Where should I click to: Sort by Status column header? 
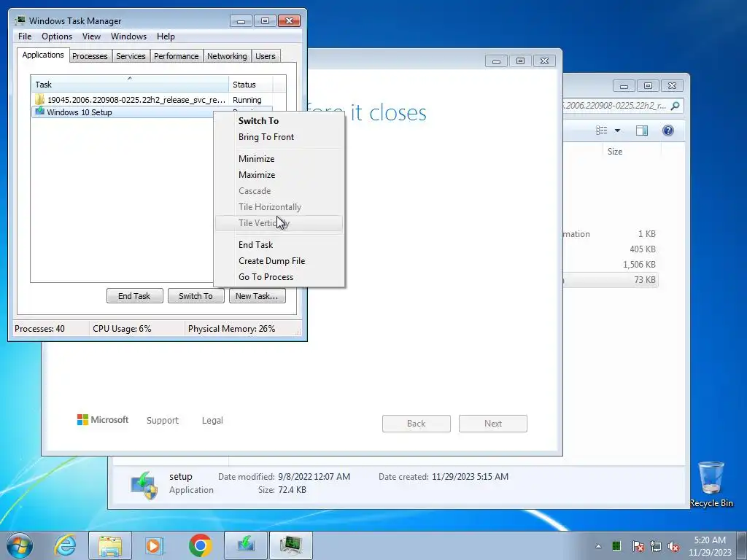pyautogui.click(x=251, y=85)
